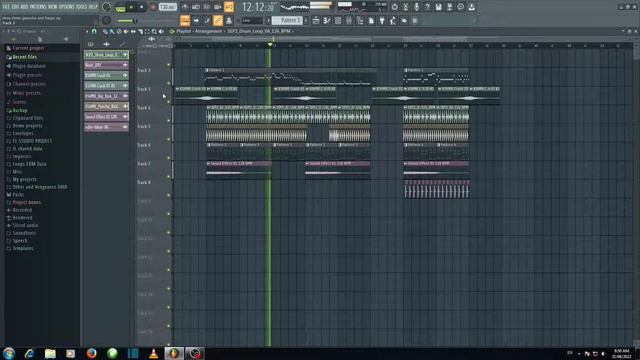Expand Plugin presets folder
Image resolution: width=640 pixels, height=360 pixels.
[27, 75]
